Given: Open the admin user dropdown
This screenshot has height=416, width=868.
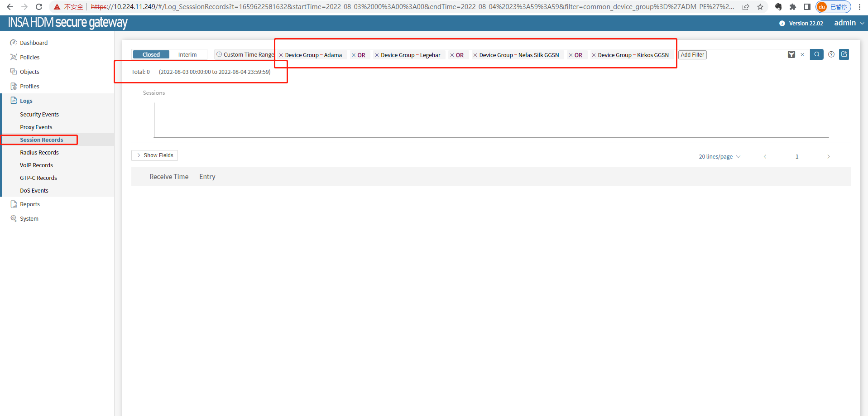Looking at the screenshot, I should (x=849, y=23).
